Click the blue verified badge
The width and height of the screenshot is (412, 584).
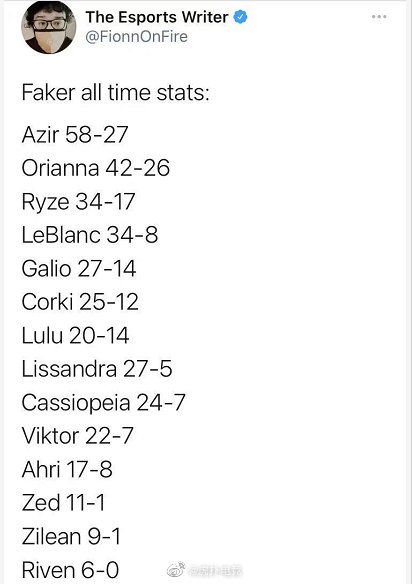(240, 17)
